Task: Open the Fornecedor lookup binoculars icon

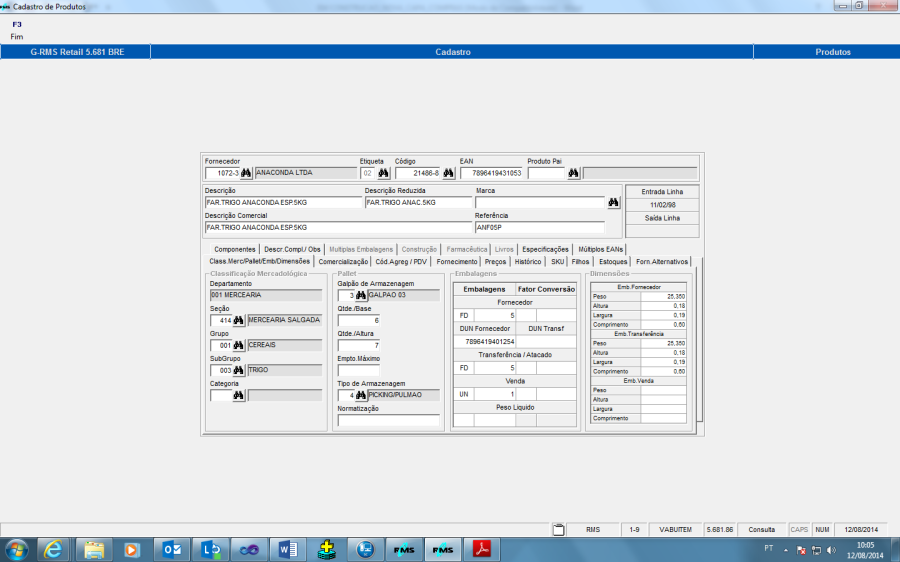Action: [x=246, y=173]
